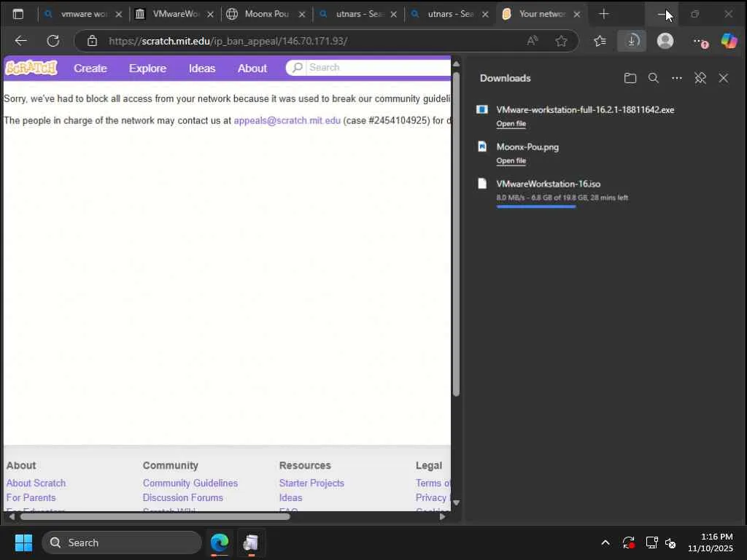Image resolution: width=747 pixels, height=560 pixels.
Task: Open the clock and date flyout
Action: point(711,542)
